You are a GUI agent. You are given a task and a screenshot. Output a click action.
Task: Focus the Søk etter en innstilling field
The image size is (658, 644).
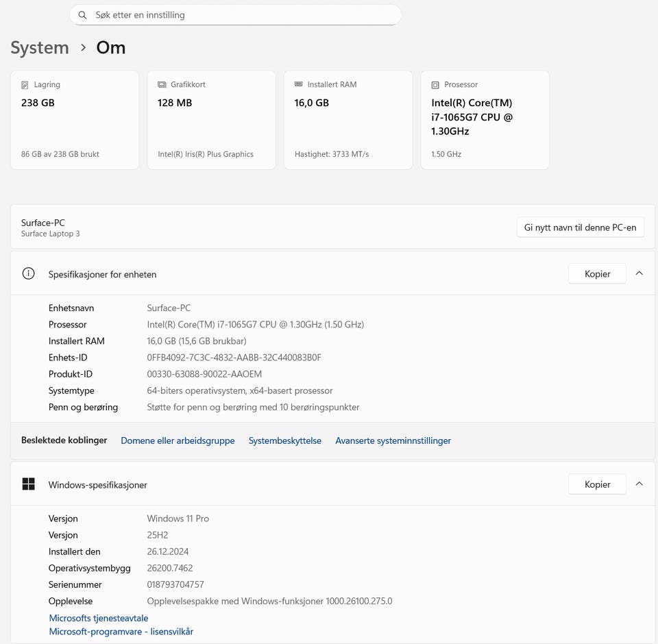[x=240, y=15]
